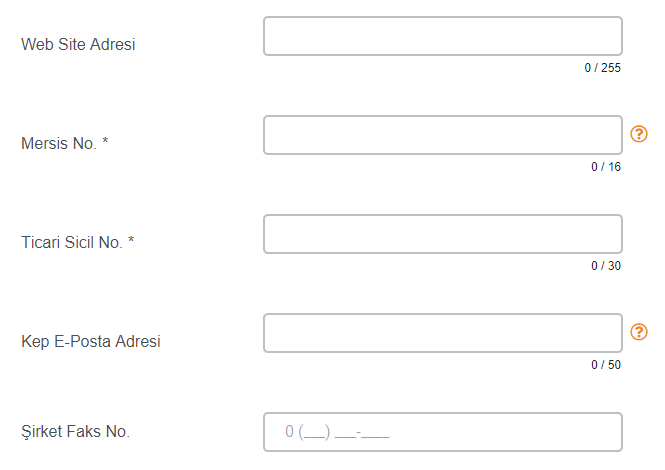
Task: Click the Web Site Adresi label
Action: pos(78,44)
